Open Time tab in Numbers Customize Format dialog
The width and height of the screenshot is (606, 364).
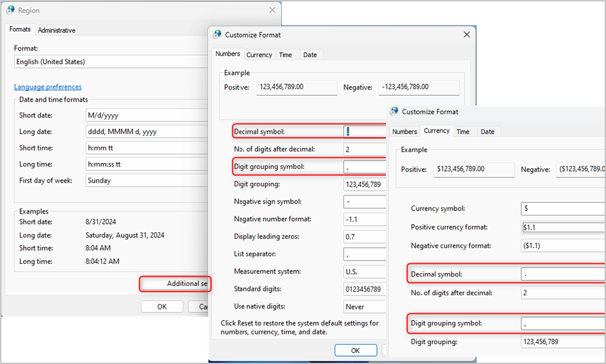point(285,55)
